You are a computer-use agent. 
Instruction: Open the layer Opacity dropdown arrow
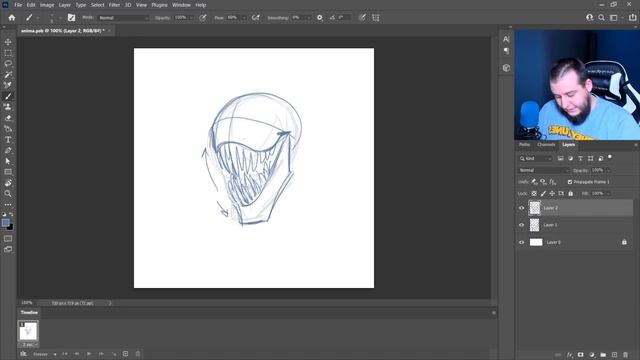click(x=608, y=170)
